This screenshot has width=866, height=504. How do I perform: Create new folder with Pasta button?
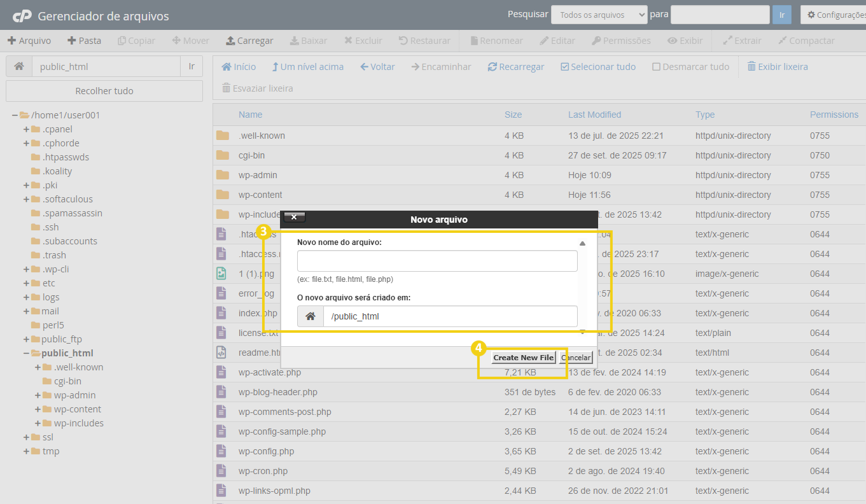pyautogui.click(x=84, y=41)
